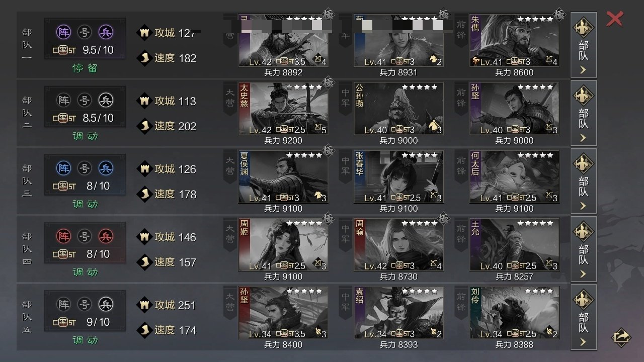Tap the 号 icon of 部队三

point(85,168)
